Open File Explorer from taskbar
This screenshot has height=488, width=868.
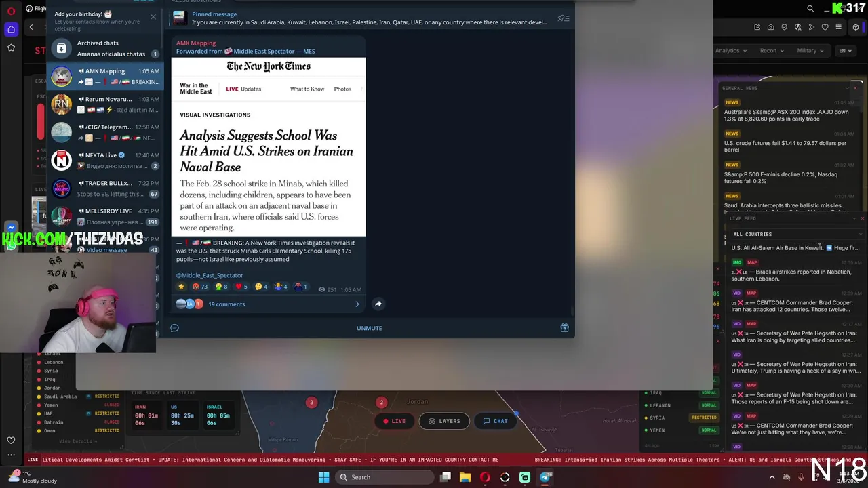coord(465,477)
